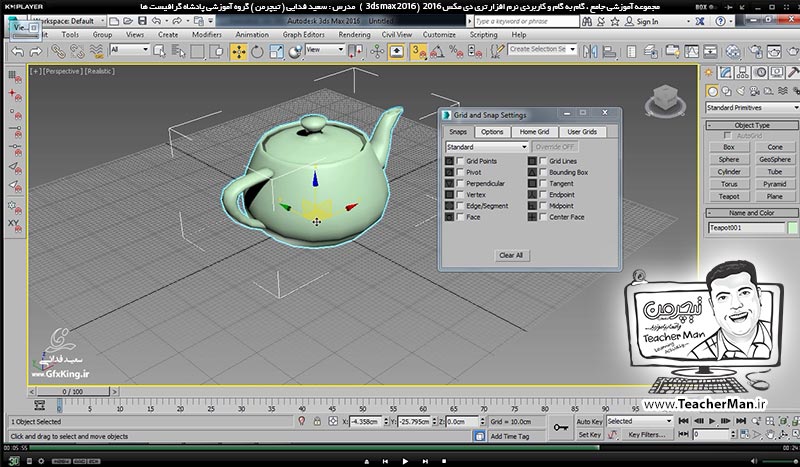Open the Standard snap type dropdown
This screenshot has width=800, height=467.
tap(486, 147)
